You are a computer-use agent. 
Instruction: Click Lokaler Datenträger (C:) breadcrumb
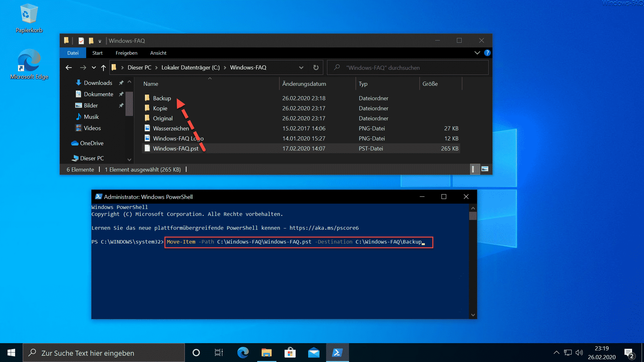click(x=190, y=68)
